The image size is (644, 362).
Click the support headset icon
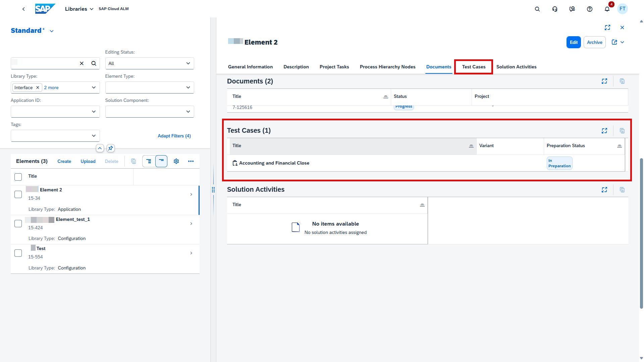tap(554, 9)
